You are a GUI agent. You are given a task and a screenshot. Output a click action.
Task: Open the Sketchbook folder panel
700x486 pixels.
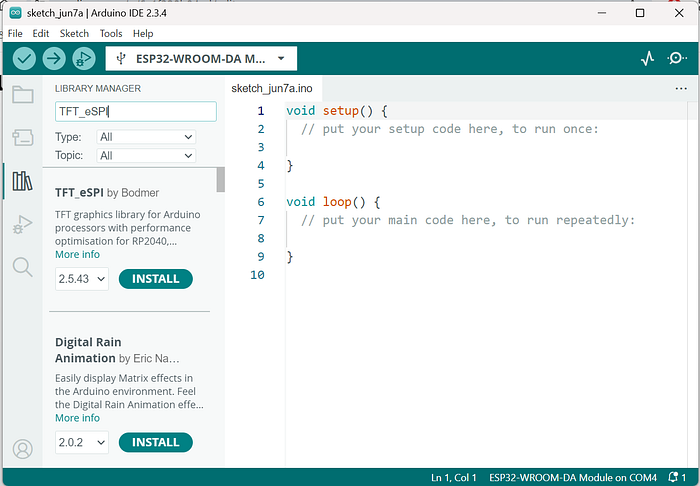22,95
